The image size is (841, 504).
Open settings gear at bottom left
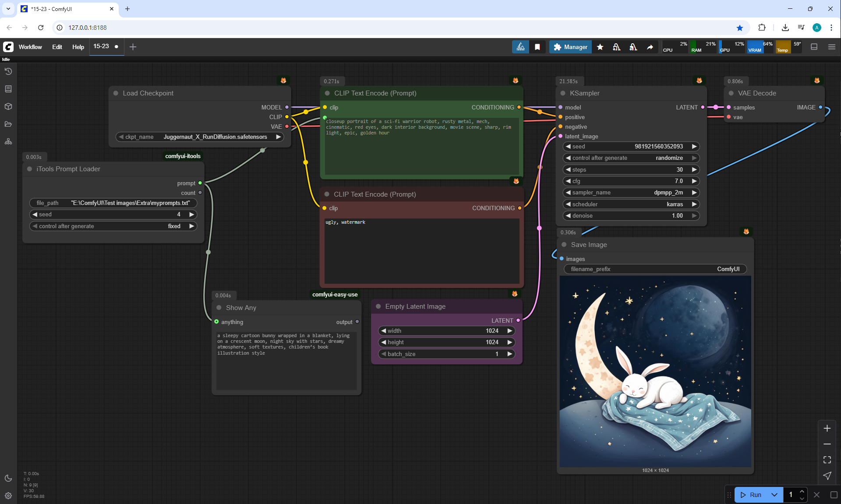click(8, 496)
